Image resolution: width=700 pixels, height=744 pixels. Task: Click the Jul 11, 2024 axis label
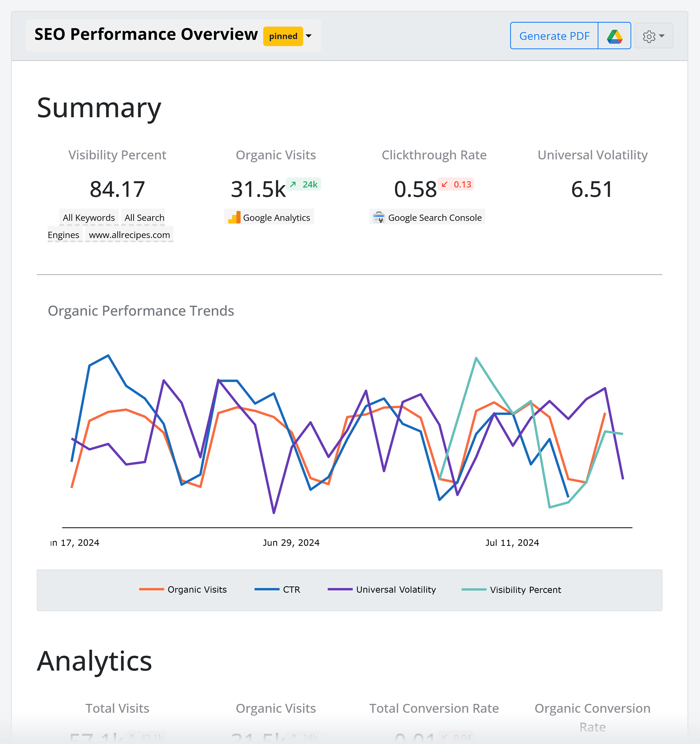pyautogui.click(x=512, y=543)
